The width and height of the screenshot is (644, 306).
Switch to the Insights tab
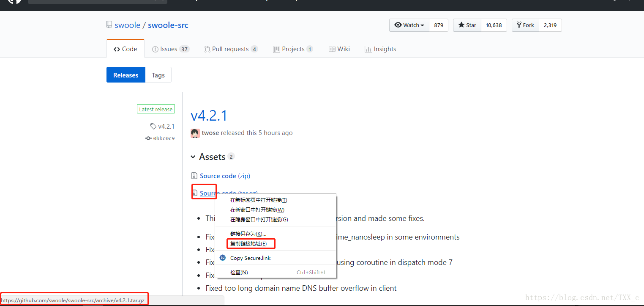point(380,49)
